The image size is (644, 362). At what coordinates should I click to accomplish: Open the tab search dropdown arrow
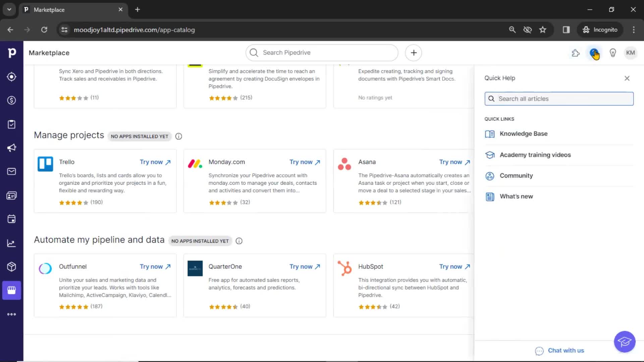9,9
